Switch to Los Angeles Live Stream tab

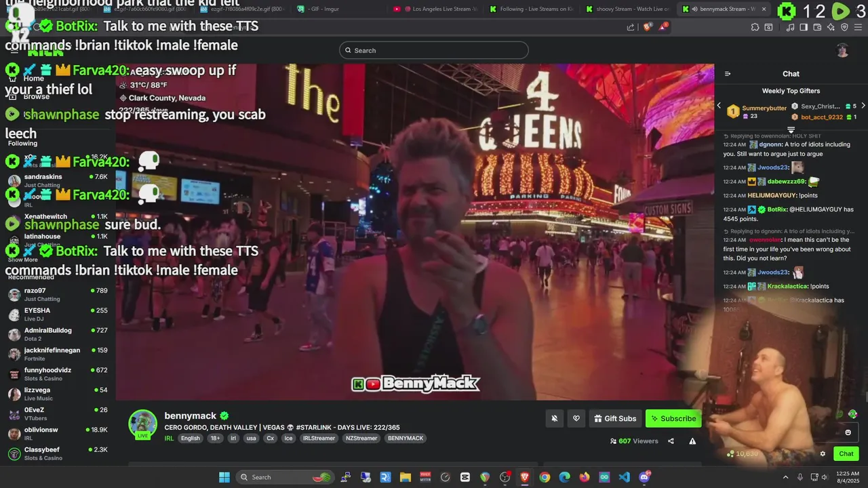(434, 9)
